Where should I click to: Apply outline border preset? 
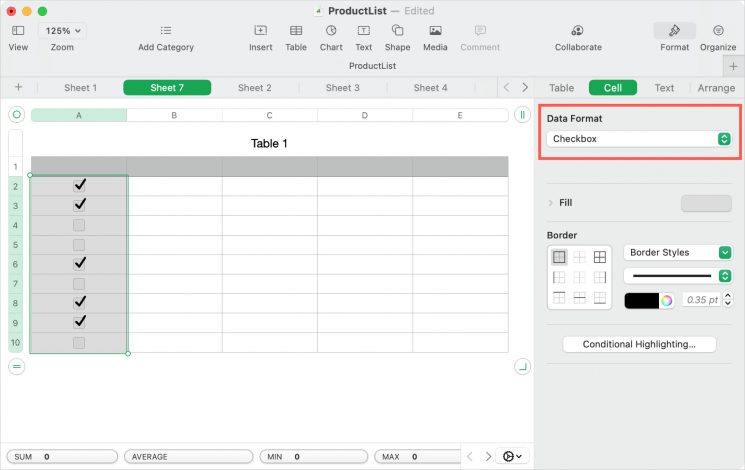tap(559, 257)
